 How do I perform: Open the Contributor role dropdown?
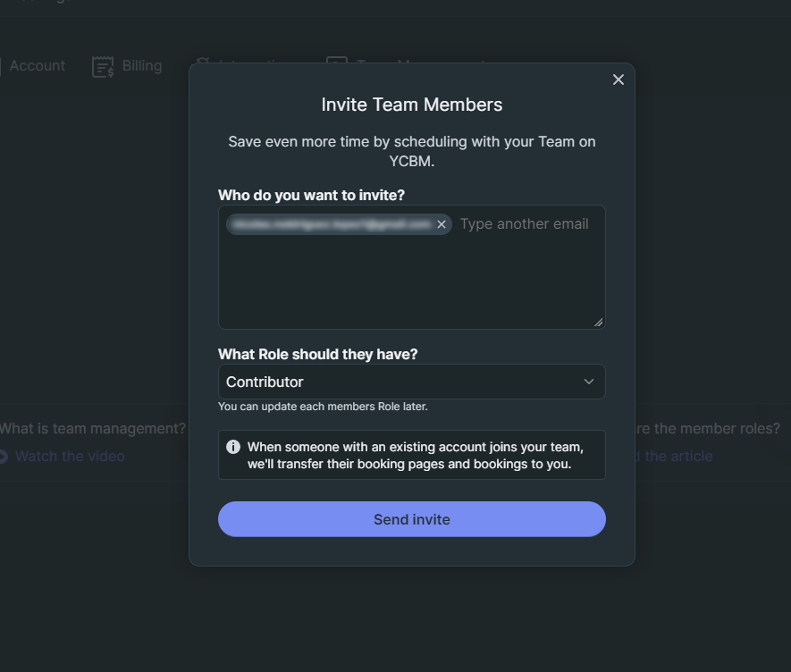click(x=412, y=382)
